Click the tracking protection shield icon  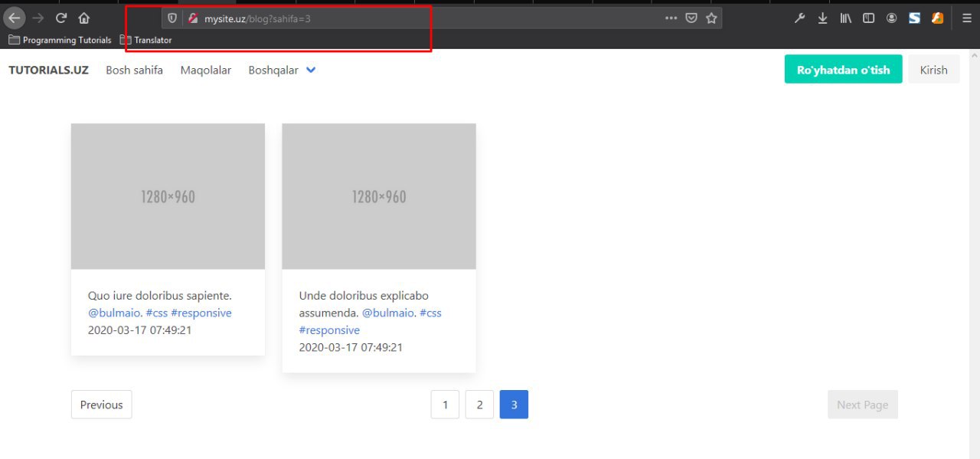[172, 18]
